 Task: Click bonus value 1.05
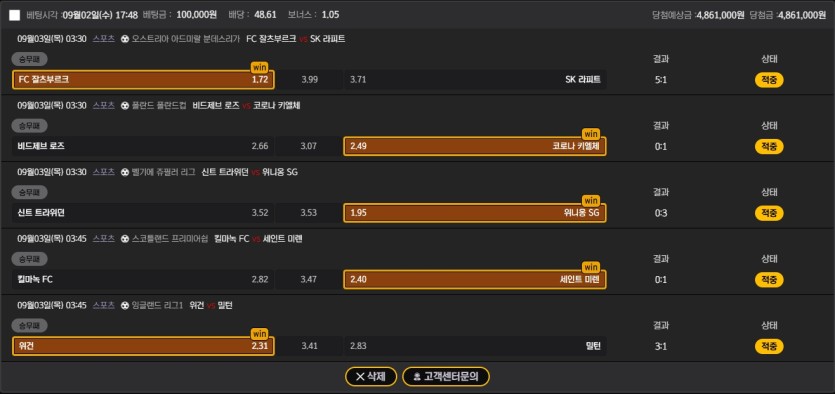coord(330,15)
